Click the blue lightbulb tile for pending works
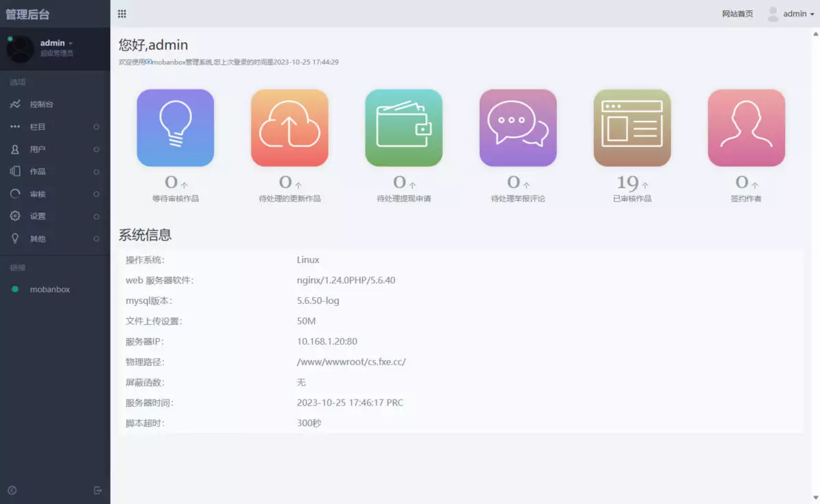The image size is (820, 504). (x=176, y=128)
